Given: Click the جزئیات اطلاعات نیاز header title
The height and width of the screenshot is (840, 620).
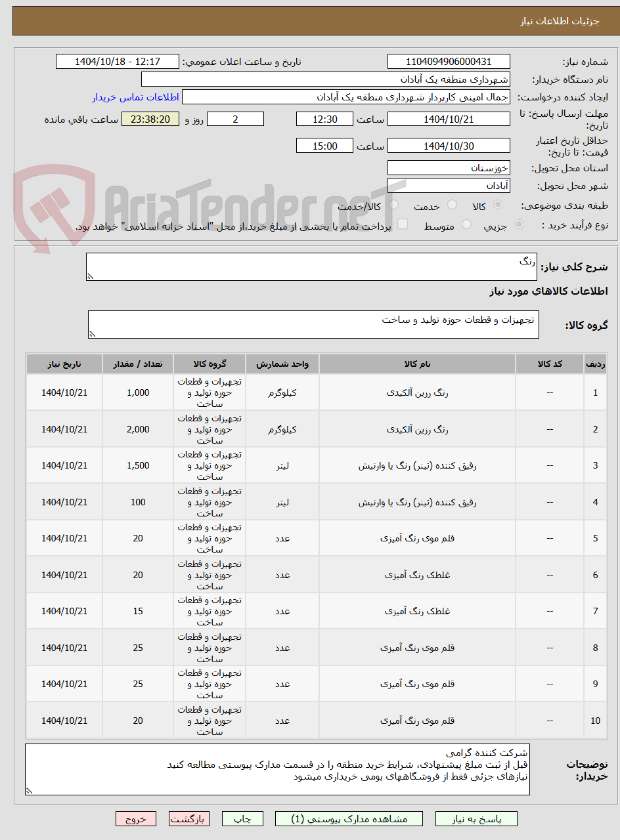Looking at the screenshot, I should 560,21.
